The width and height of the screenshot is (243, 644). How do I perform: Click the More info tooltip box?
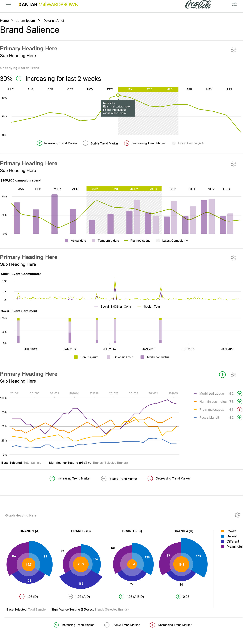(x=118, y=108)
